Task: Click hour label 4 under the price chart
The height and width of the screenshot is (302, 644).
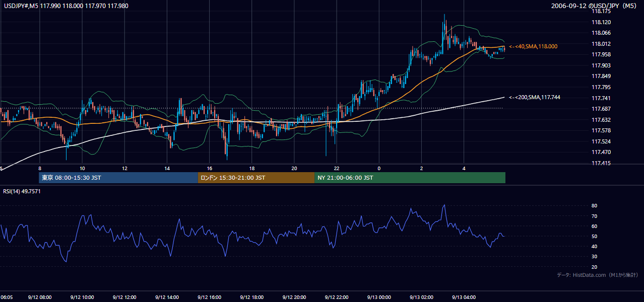Action: (464, 169)
